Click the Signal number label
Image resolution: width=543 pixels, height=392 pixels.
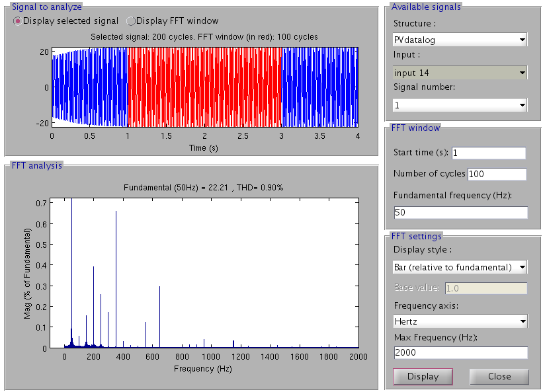tap(424, 87)
